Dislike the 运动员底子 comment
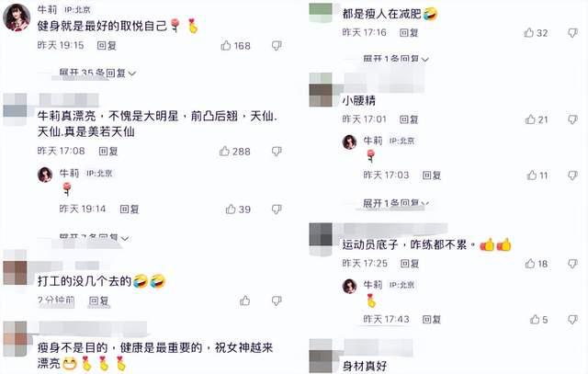This screenshot has height=374, width=588. (x=572, y=264)
